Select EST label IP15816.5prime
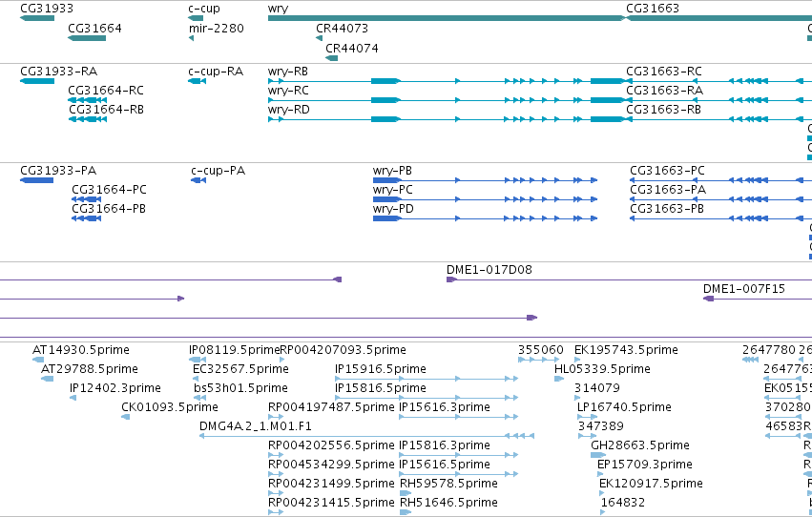 [381, 388]
